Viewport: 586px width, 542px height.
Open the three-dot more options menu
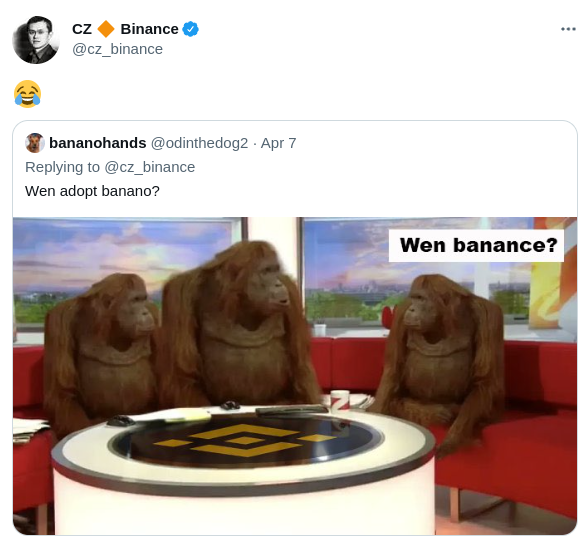[568, 29]
